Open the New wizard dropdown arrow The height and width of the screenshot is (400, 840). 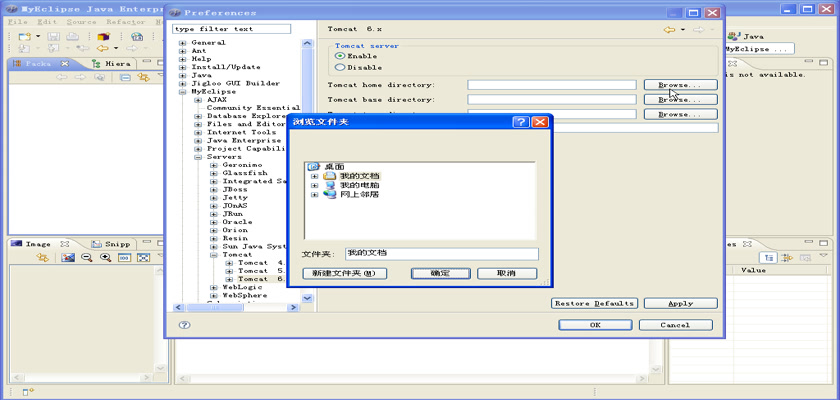38,36
